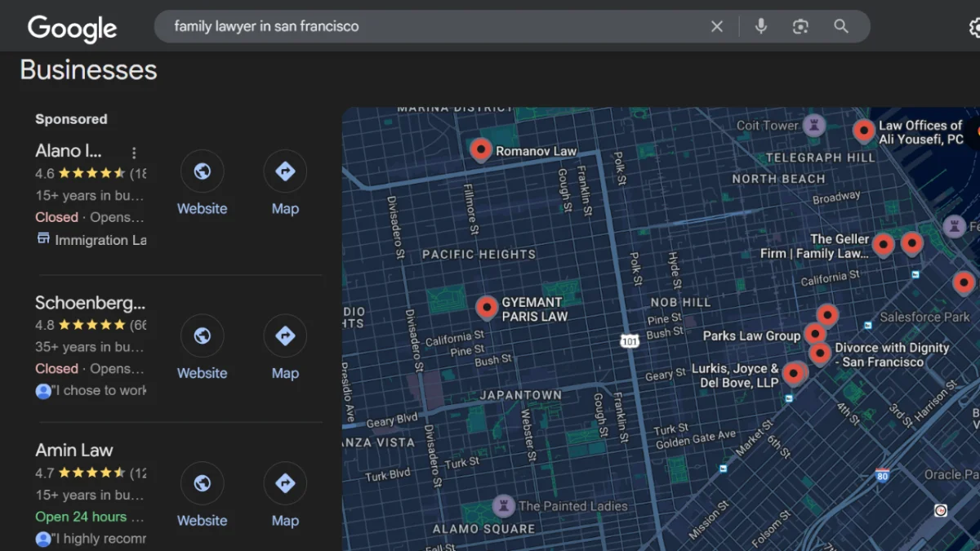Open the Schoenberg business listing title

pos(91,303)
